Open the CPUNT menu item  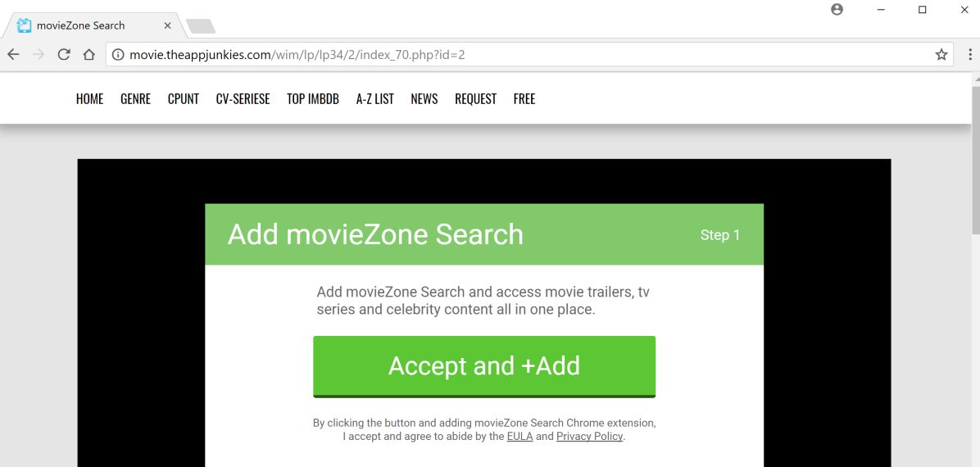coord(183,99)
